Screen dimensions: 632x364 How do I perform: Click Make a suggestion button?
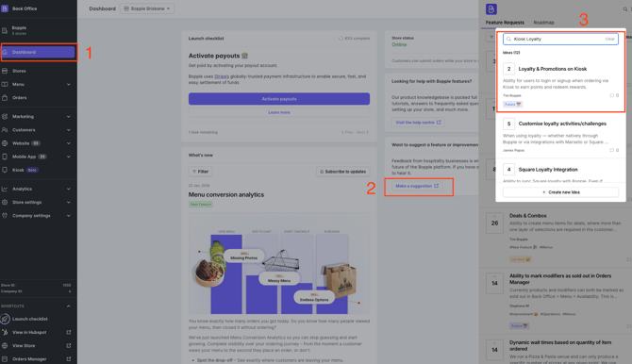[417, 186]
